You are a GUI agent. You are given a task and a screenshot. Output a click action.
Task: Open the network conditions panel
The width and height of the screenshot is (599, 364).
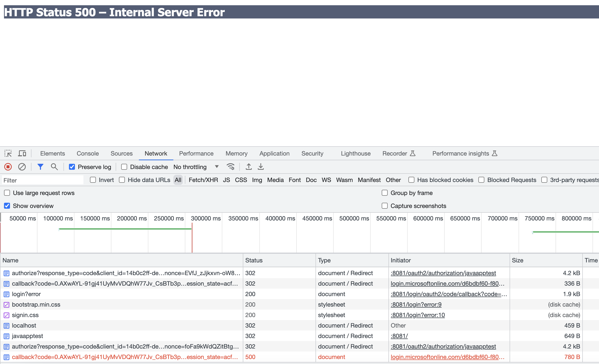pos(231,167)
